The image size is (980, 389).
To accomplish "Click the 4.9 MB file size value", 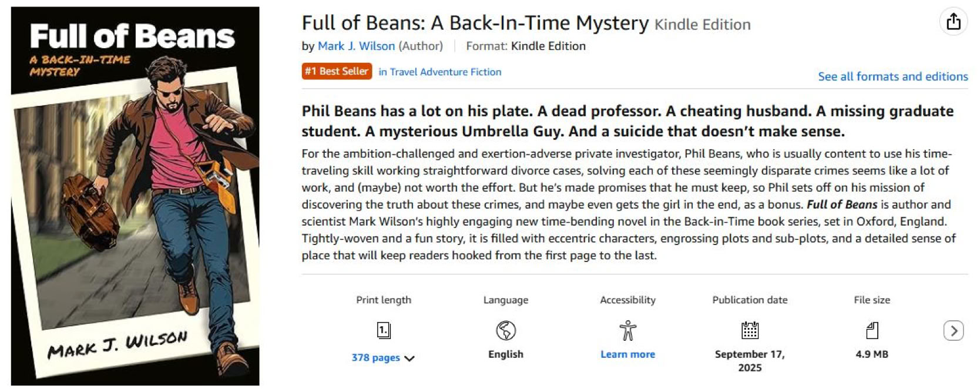I will click(x=872, y=354).
